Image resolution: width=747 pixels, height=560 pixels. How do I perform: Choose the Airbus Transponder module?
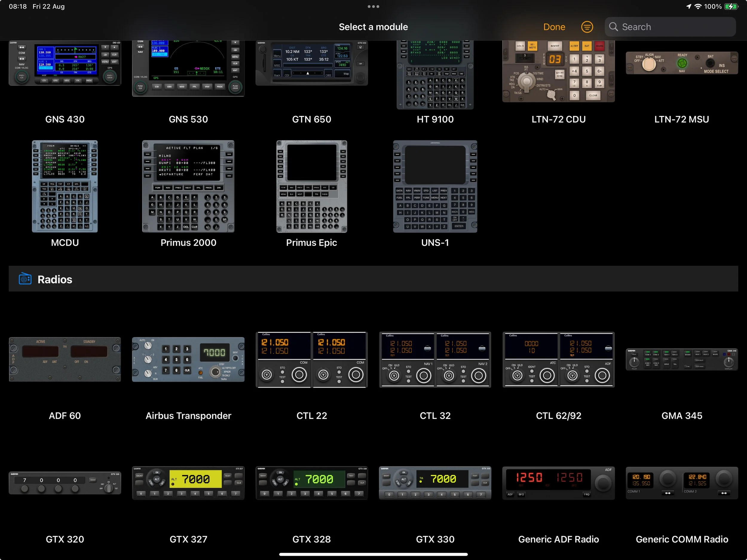click(x=188, y=359)
